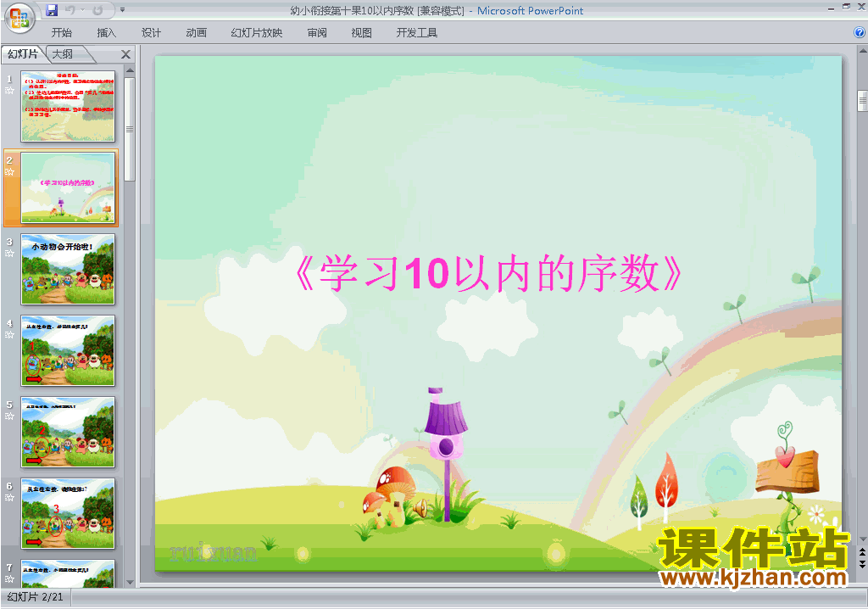Click the thumbnail pane scrollbar up arrow
868x609 pixels.
click(130, 70)
